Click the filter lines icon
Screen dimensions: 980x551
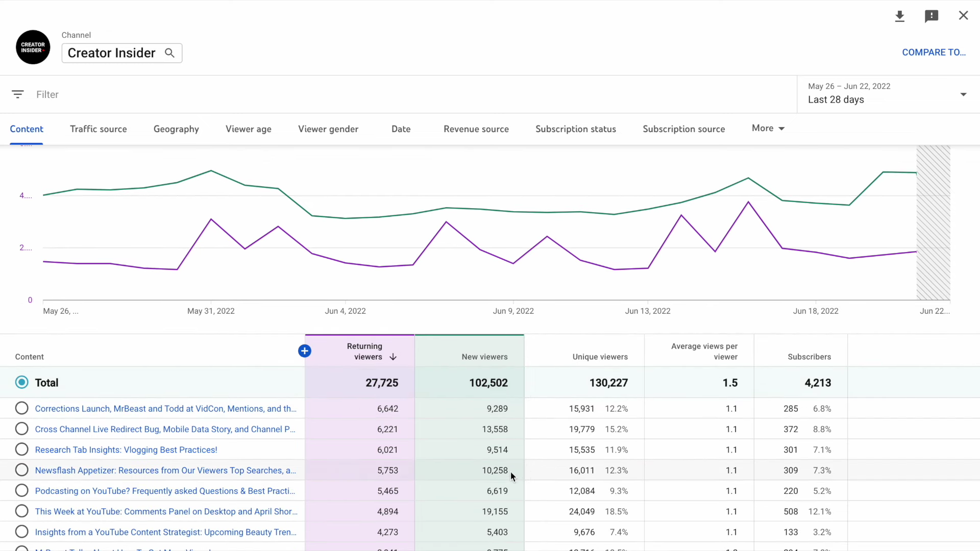(18, 94)
